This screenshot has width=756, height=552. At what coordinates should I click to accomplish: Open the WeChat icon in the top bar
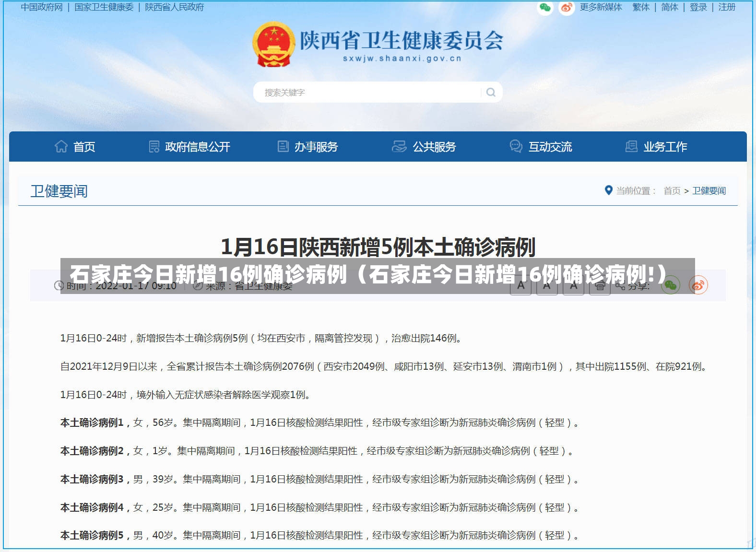click(545, 7)
